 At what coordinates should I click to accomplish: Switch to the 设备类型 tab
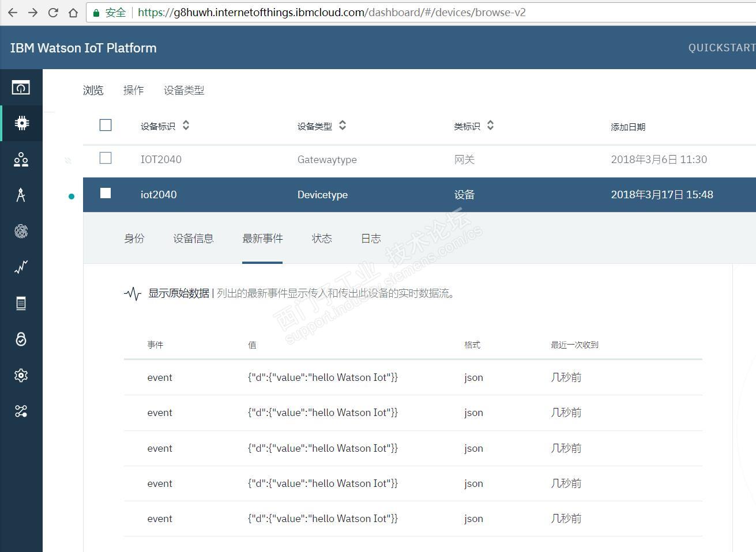pos(184,90)
